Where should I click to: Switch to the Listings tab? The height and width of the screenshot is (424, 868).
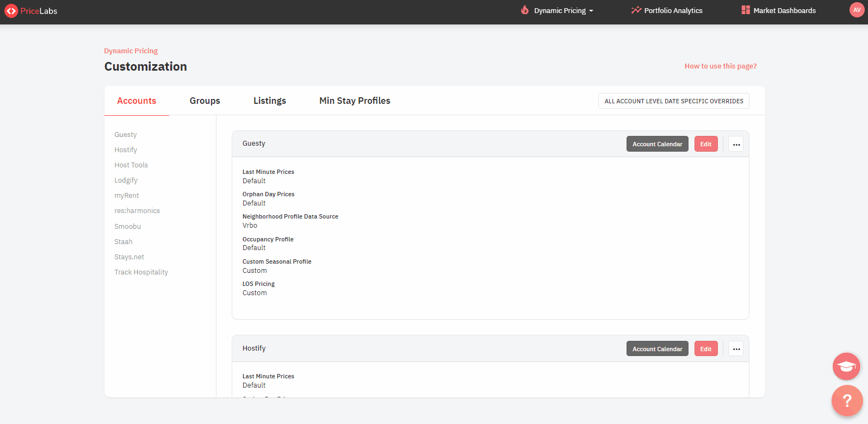pos(270,101)
